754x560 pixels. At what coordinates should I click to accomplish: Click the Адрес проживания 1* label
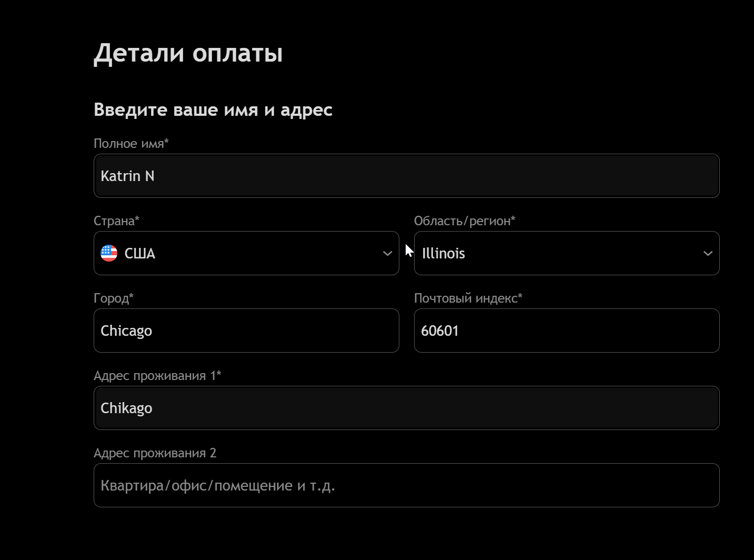[157, 376]
